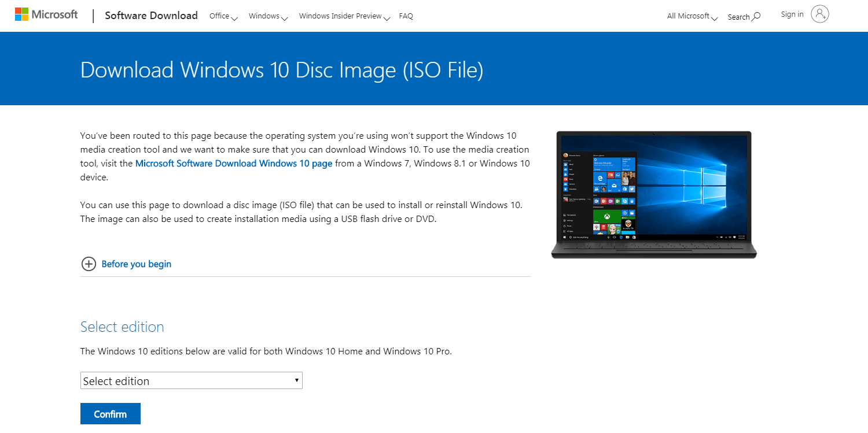Expand the All Microsoft menu
Image resolution: width=868 pixels, height=433 pixels.
pos(692,16)
